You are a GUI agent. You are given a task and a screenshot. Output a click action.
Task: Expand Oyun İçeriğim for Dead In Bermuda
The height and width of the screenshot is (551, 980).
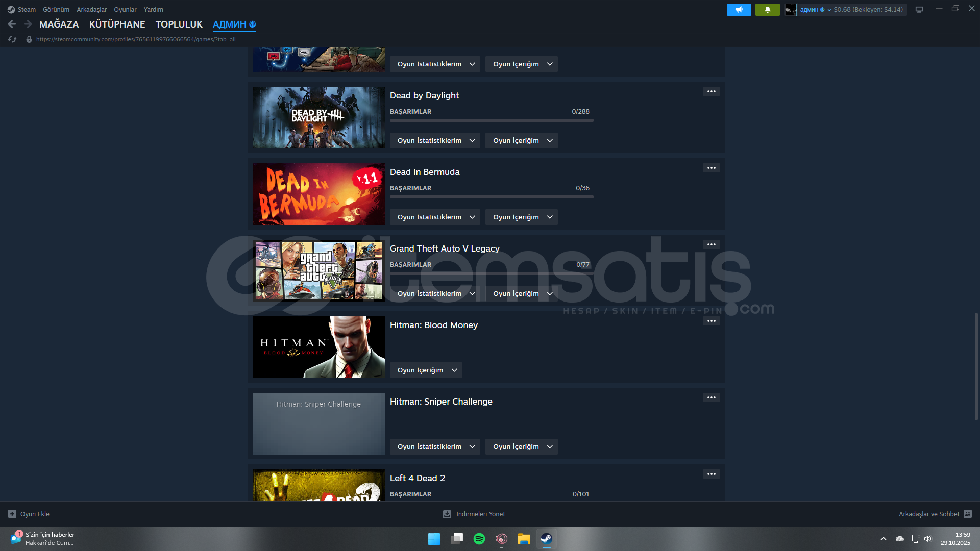521,217
